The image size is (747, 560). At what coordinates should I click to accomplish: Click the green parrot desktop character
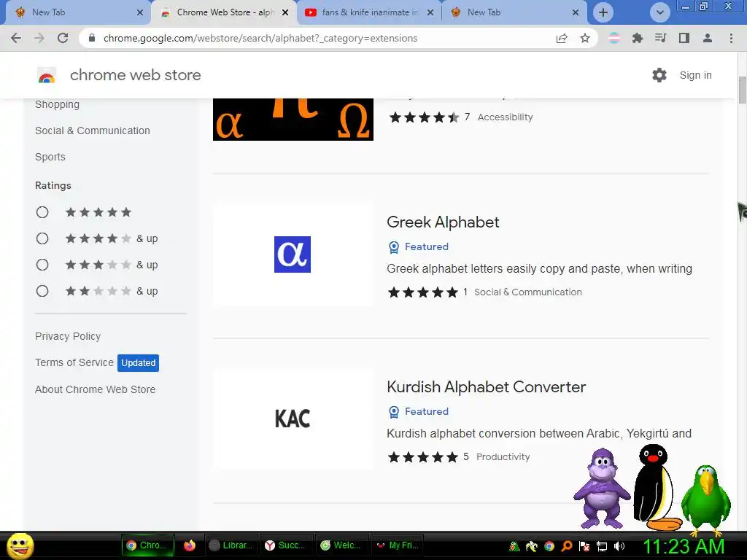coord(706,499)
